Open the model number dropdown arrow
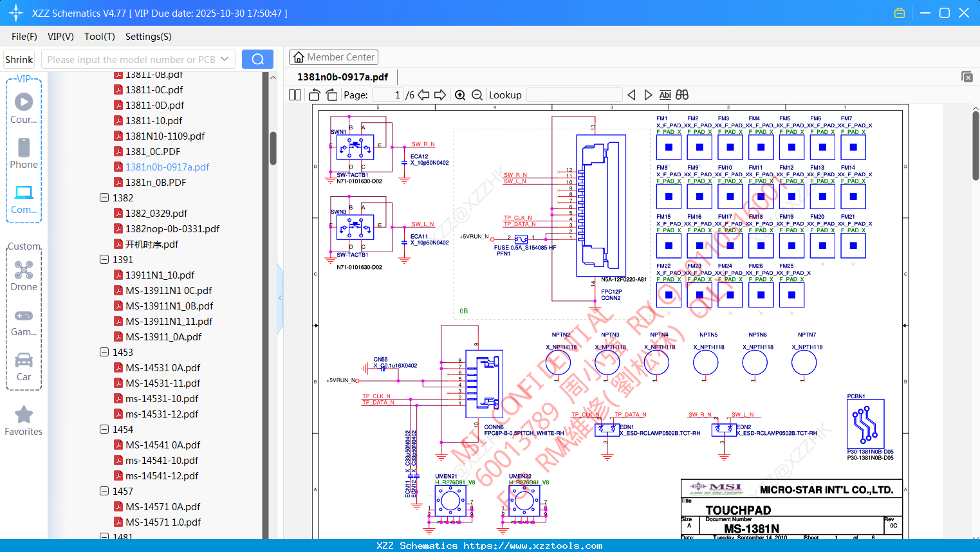This screenshot has height=552, width=980. coord(225,59)
